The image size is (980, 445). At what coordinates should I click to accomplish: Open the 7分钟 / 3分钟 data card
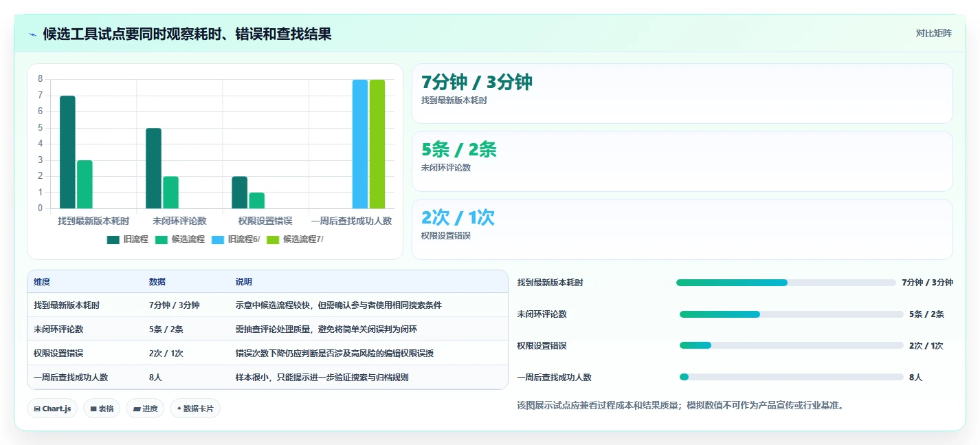point(682,94)
